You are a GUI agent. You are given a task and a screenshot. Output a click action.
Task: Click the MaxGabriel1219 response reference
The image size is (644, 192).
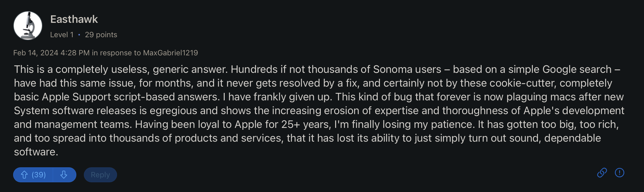[170, 53]
